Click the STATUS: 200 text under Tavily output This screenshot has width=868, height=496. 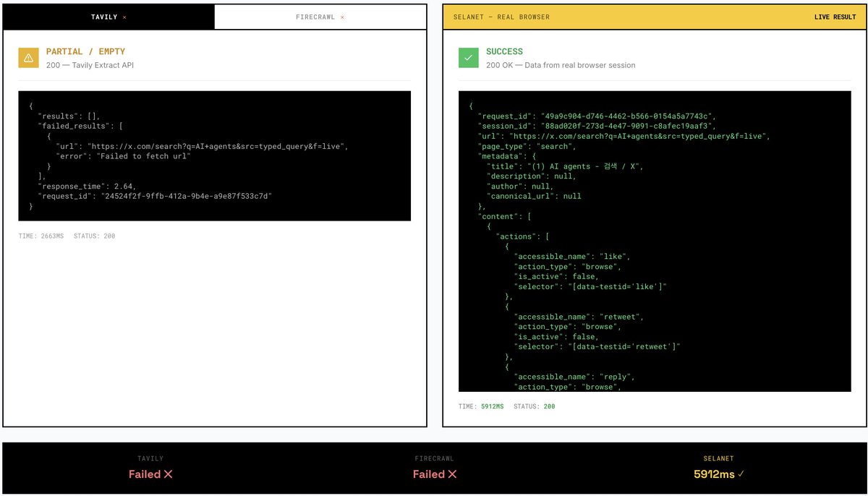94,236
